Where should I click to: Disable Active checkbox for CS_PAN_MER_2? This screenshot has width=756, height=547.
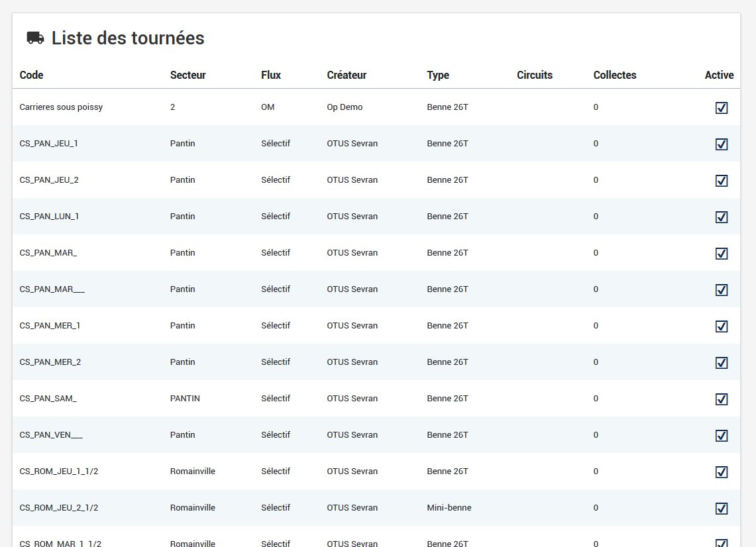pos(722,363)
